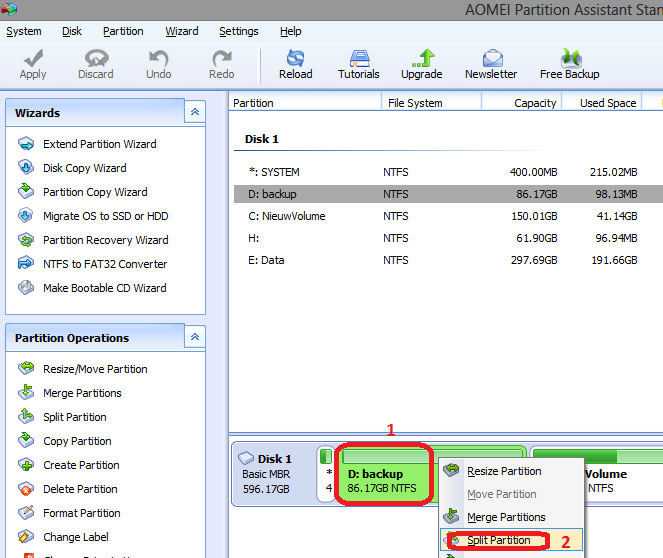Image resolution: width=663 pixels, height=558 pixels.
Task: Click 297.69GB capacity value
Action: [534, 260]
